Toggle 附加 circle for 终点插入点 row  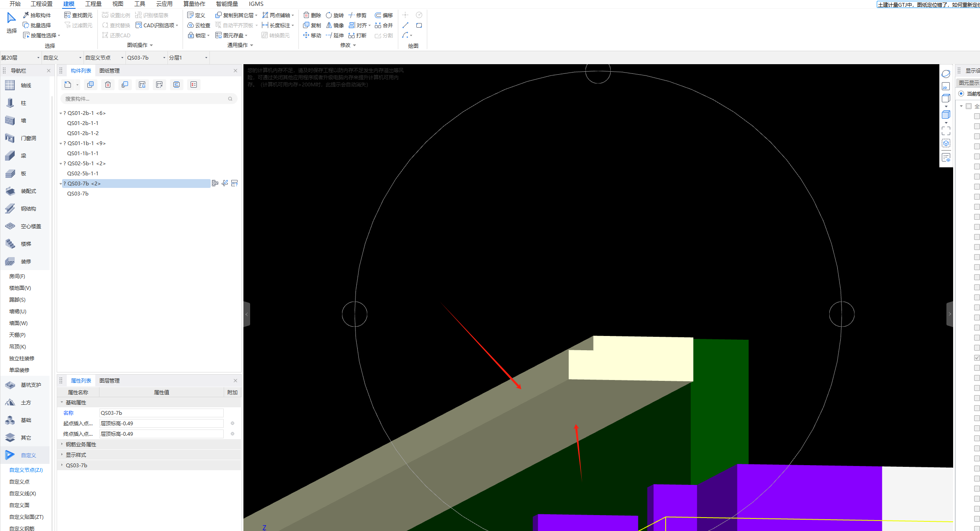(x=233, y=434)
